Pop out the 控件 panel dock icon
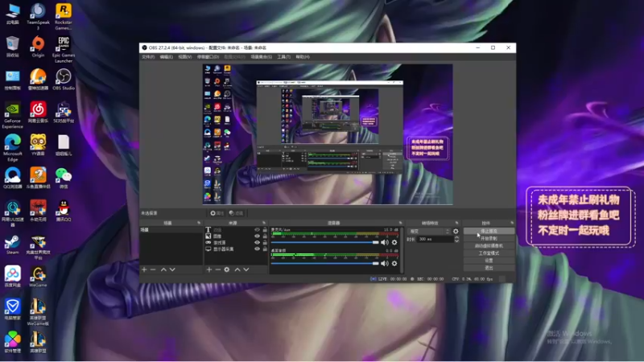The width and height of the screenshot is (644, 362). pyautogui.click(x=512, y=223)
